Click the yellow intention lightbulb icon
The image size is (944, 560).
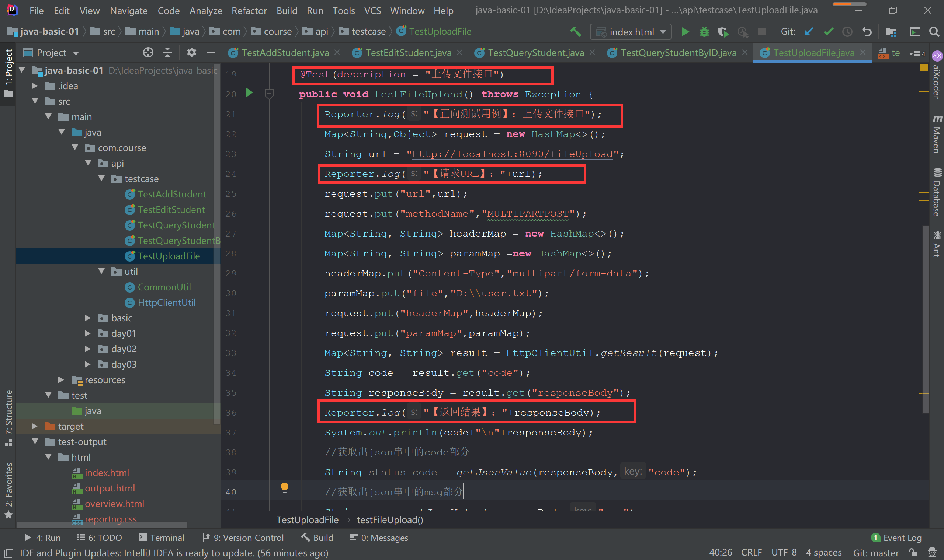tap(285, 487)
